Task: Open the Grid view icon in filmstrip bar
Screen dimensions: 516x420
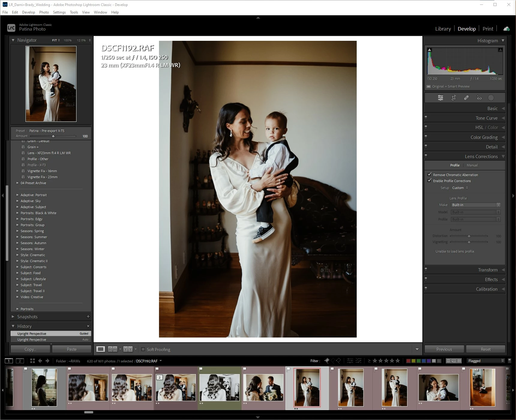Action: 32,361
